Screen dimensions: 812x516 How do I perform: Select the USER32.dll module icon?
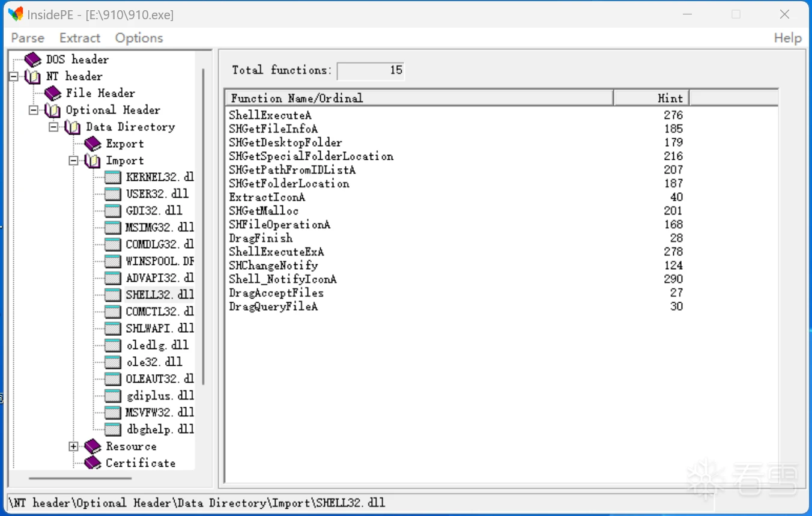point(112,194)
